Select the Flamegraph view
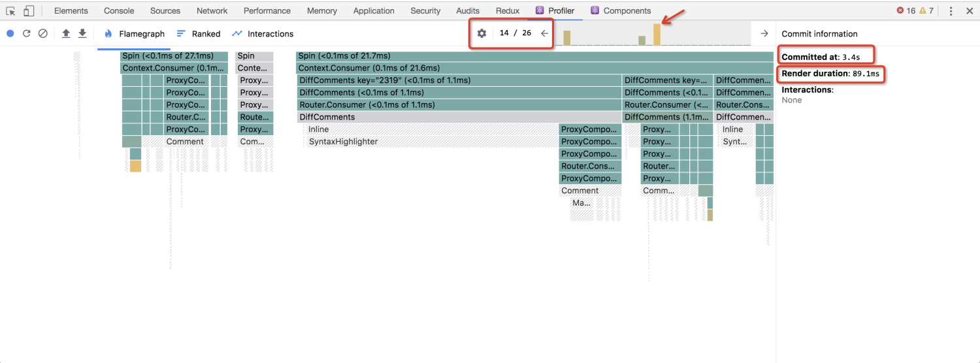The height and width of the screenshot is (363, 980). tap(134, 33)
